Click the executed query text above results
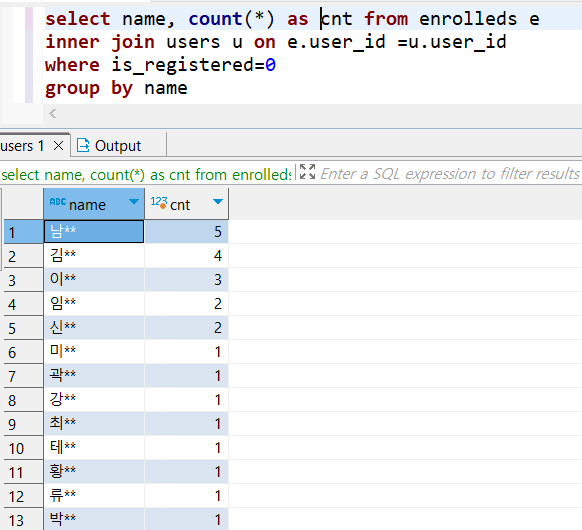 pos(146,174)
